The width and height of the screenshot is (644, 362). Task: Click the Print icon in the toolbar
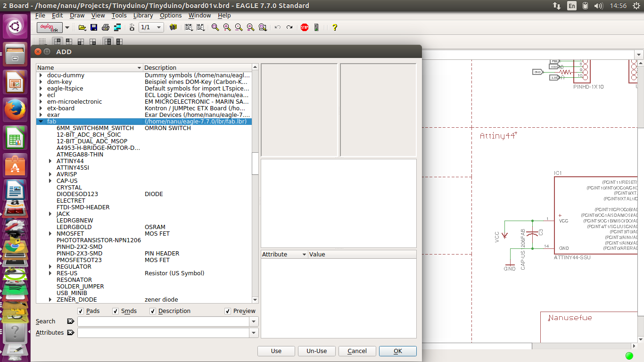pos(105,27)
